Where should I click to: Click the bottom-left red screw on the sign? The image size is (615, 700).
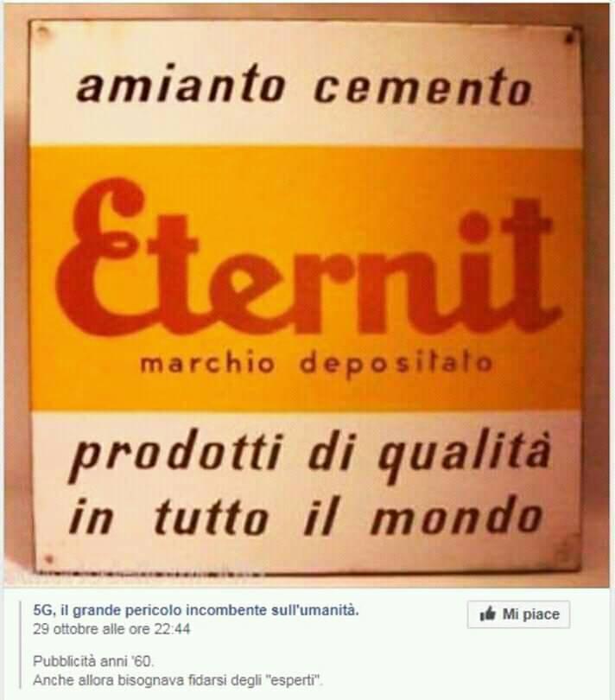point(49,558)
